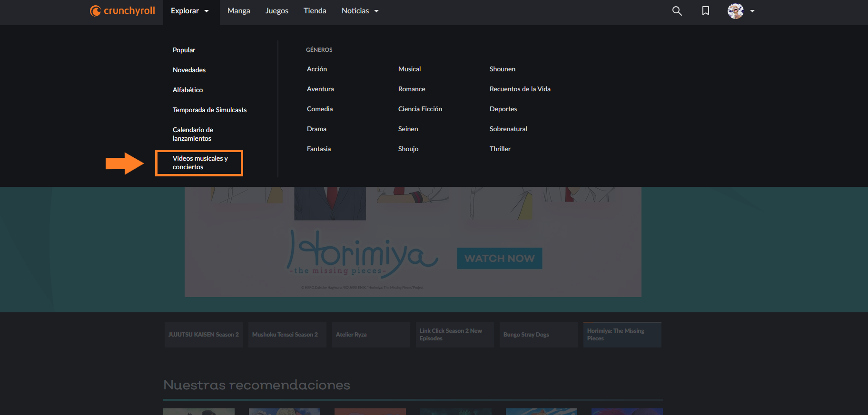Open Novedades
This screenshot has width=868, height=415.
point(189,70)
